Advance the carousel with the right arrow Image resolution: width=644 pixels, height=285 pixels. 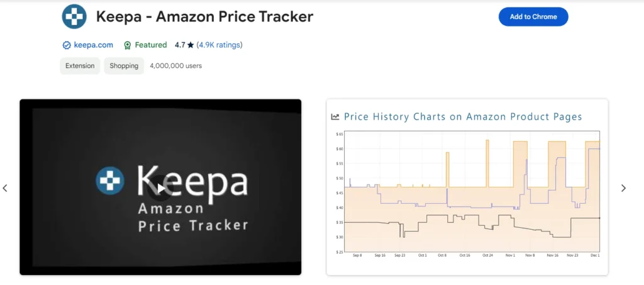coord(623,188)
